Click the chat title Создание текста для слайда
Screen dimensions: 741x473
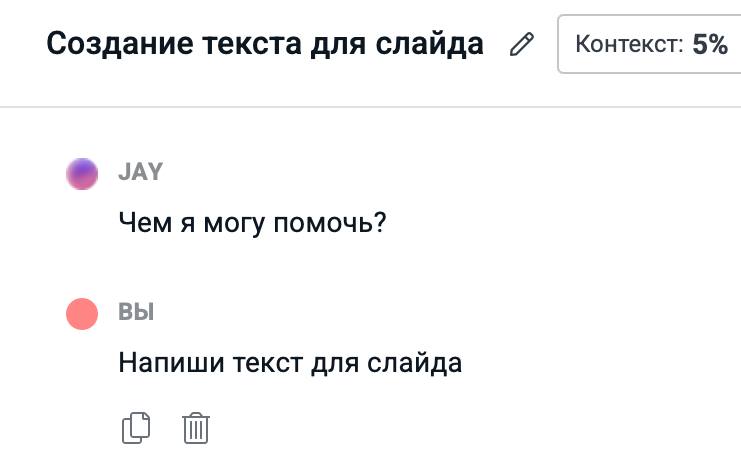click(265, 45)
